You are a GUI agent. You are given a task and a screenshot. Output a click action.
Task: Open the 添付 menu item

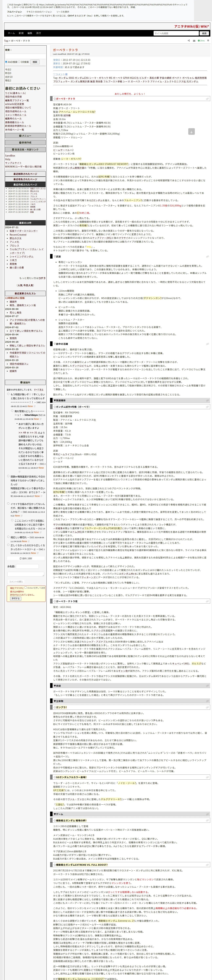click(38, 33)
